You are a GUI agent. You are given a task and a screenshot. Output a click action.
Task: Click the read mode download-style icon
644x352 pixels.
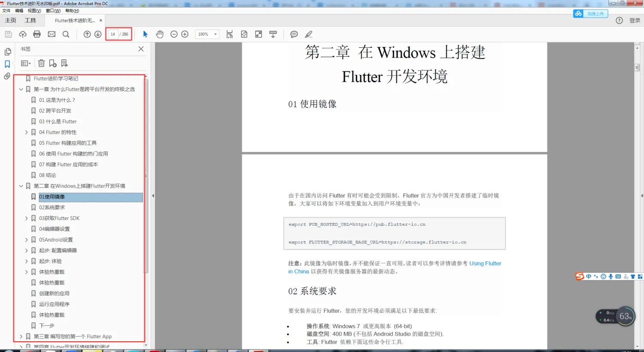click(273, 34)
